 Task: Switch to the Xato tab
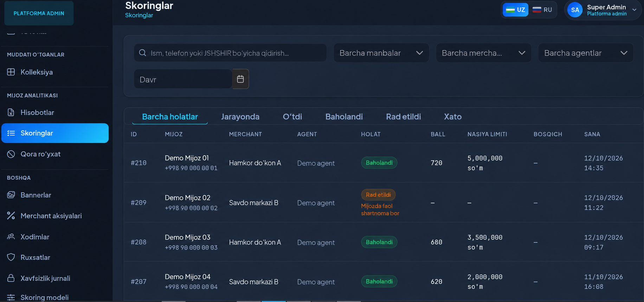pos(453,117)
